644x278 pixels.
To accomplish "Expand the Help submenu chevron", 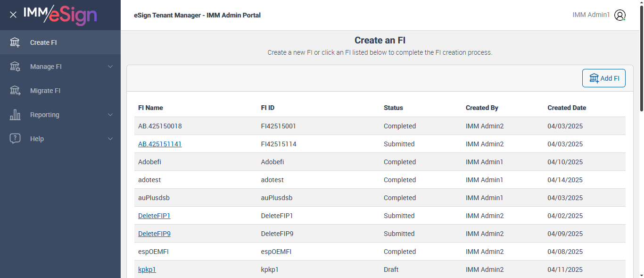I will [110, 139].
